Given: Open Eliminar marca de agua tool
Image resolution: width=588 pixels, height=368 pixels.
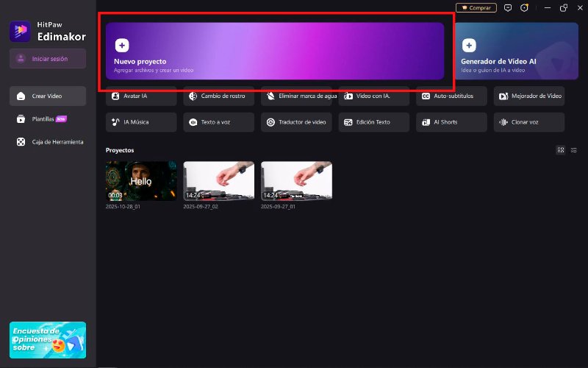Looking at the screenshot, I should coord(296,96).
